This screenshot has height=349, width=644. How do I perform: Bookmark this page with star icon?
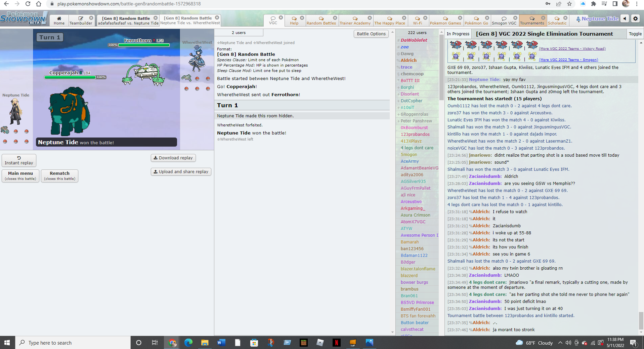pyautogui.click(x=569, y=4)
